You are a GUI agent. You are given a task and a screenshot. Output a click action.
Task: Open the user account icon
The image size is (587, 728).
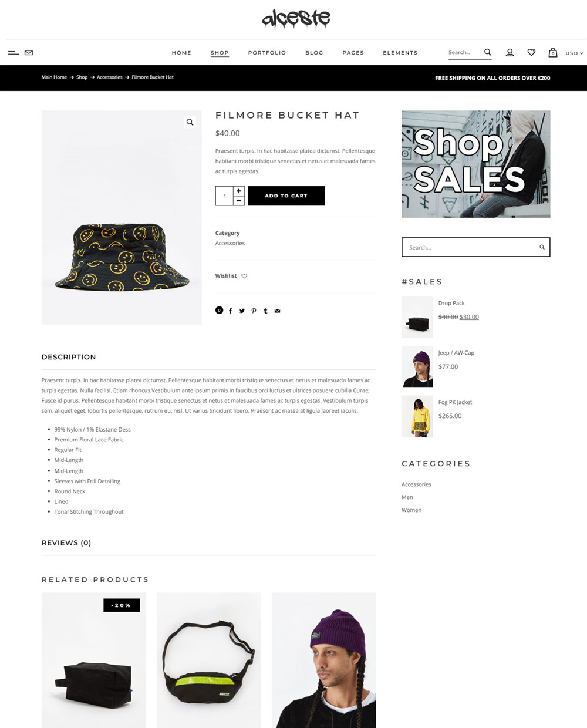pos(510,53)
